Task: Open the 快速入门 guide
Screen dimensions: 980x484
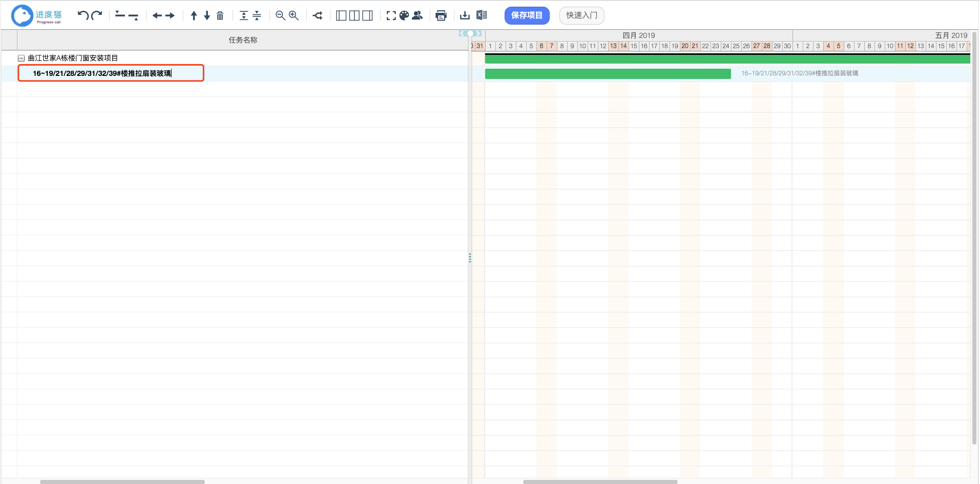Action: coord(581,15)
